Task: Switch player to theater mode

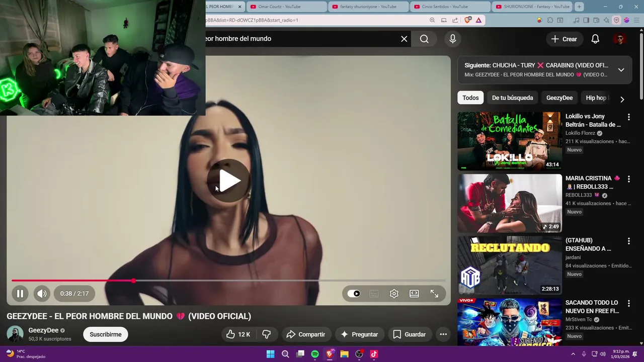Action: point(414,294)
